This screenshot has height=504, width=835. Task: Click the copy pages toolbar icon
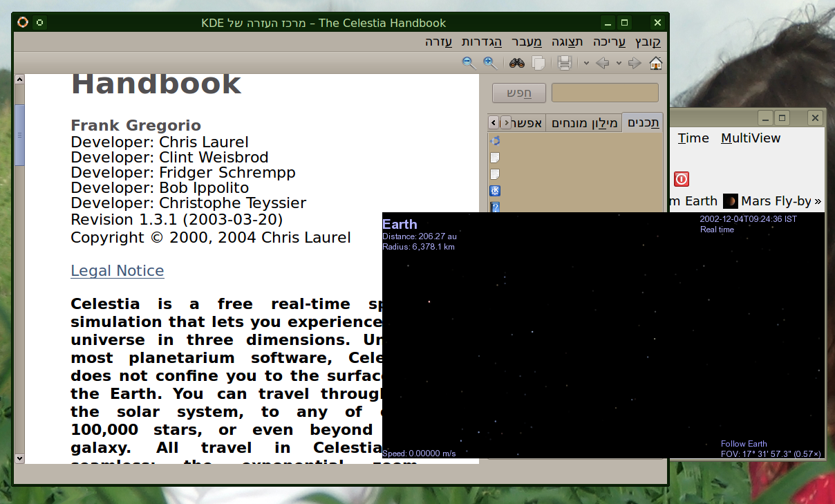[x=538, y=63]
